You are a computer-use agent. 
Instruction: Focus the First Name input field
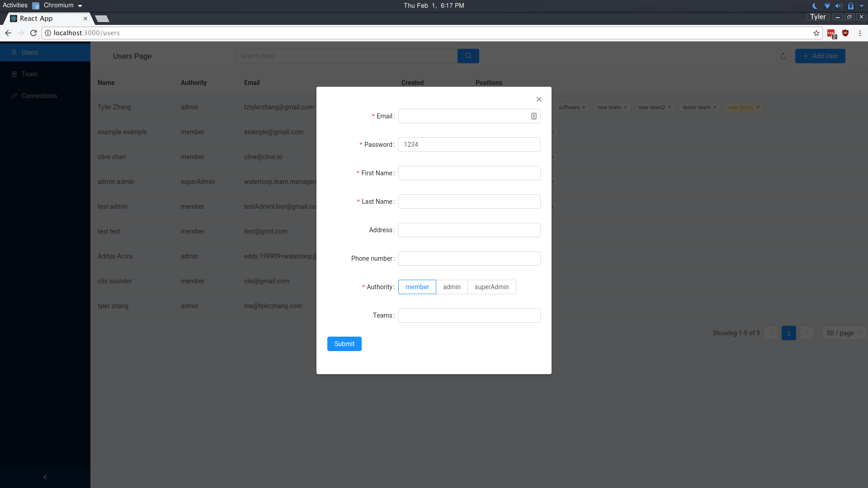click(469, 173)
